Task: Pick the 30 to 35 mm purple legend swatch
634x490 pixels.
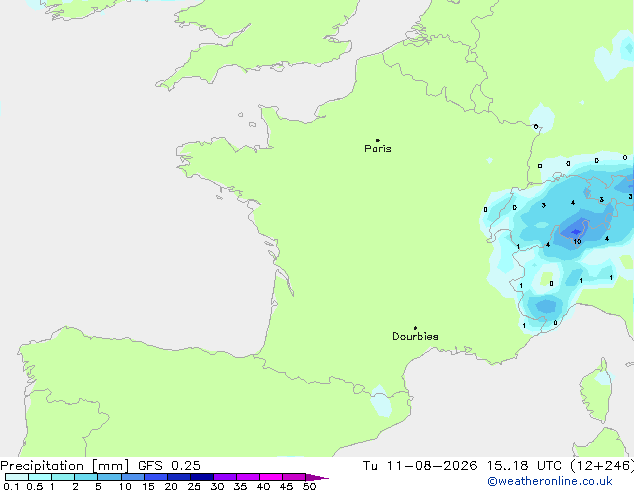Action: [x=225, y=477]
